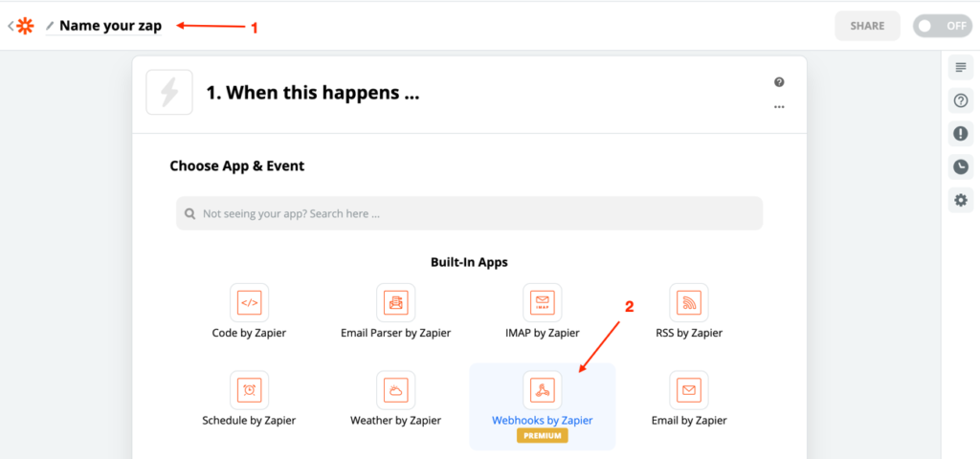
Task: Toggle the zap ON/OFF switch
Action: (x=942, y=26)
